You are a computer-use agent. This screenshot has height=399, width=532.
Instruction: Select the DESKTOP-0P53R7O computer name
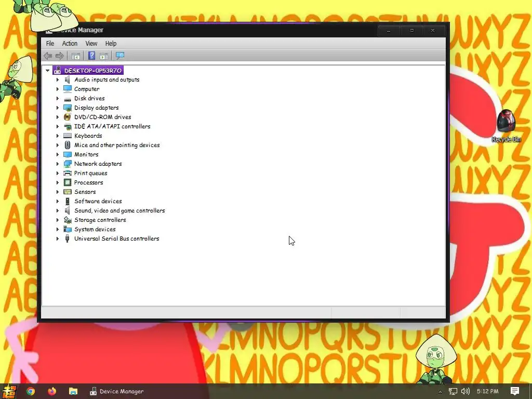tap(93, 71)
